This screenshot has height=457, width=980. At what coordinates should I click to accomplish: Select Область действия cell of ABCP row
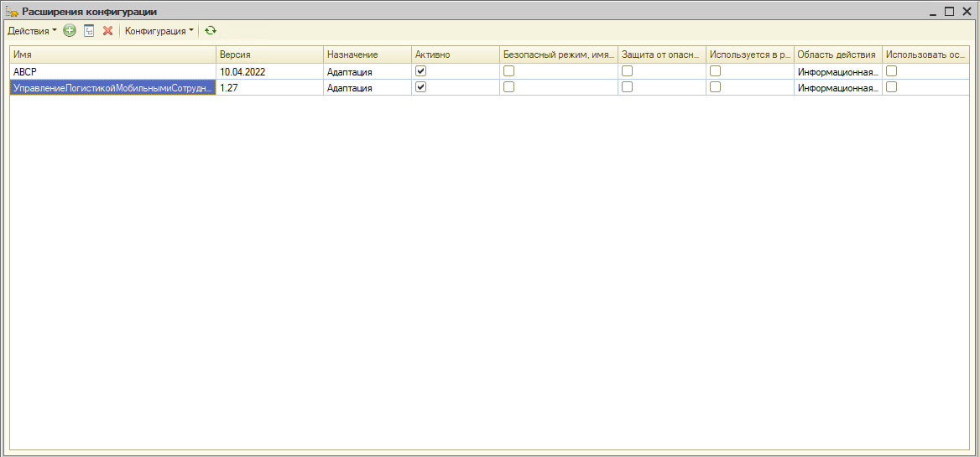click(837, 72)
